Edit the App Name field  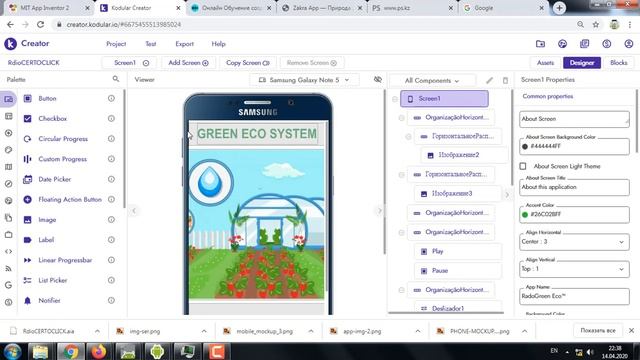pyautogui.click(x=574, y=296)
